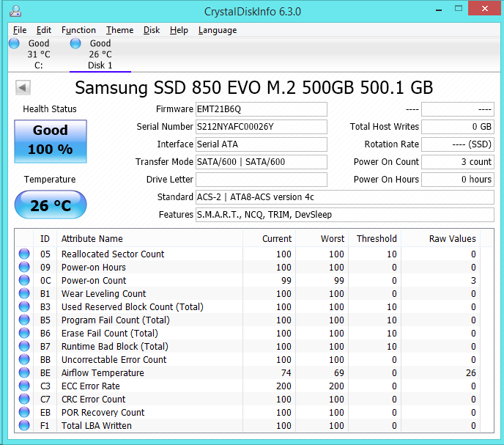Click the CrystalDiskInfo app icon in title bar
The height and width of the screenshot is (445, 504).
pos(16,12)
